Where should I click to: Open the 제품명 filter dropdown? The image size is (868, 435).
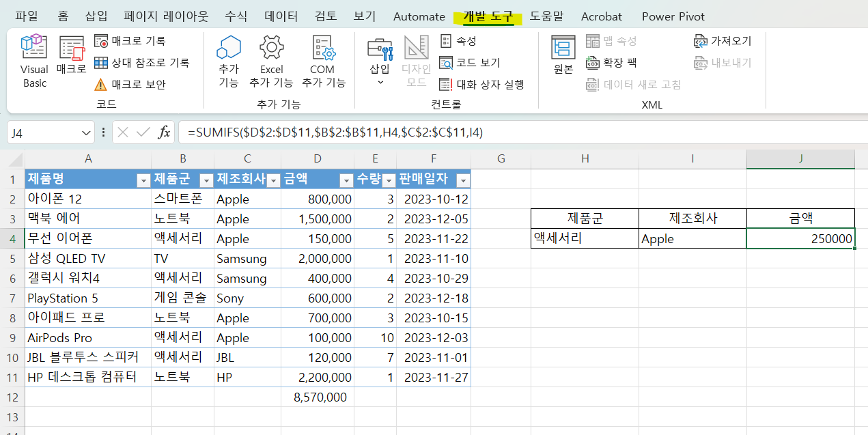coord(143,180)
